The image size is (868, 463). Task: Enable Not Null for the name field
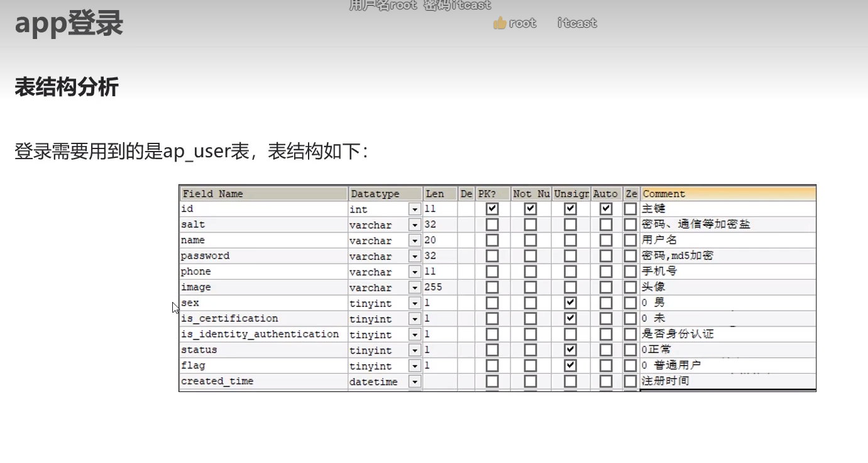coord(530,240)
